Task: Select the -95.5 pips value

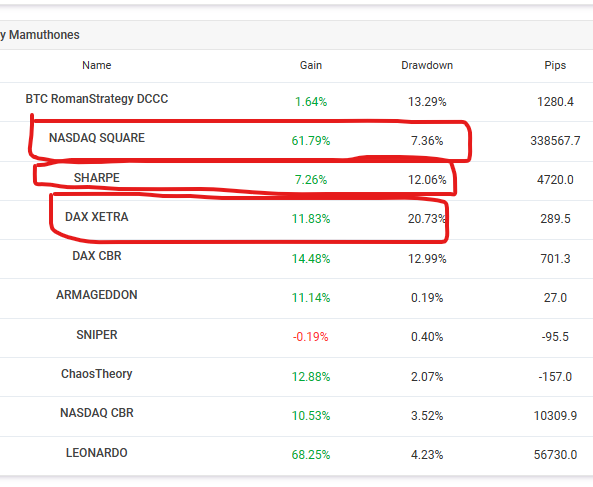Action: (x=555, y=337)
